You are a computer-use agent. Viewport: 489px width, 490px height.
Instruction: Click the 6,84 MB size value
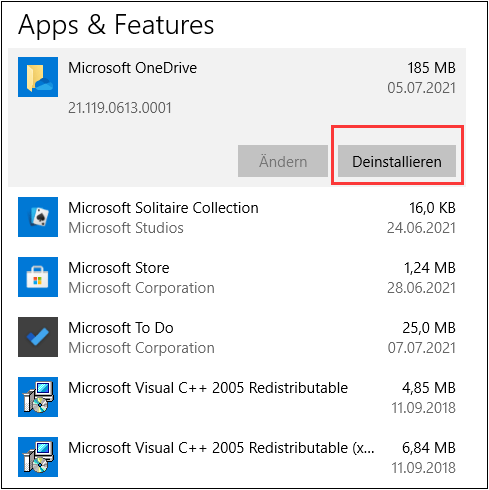[429, 448]
